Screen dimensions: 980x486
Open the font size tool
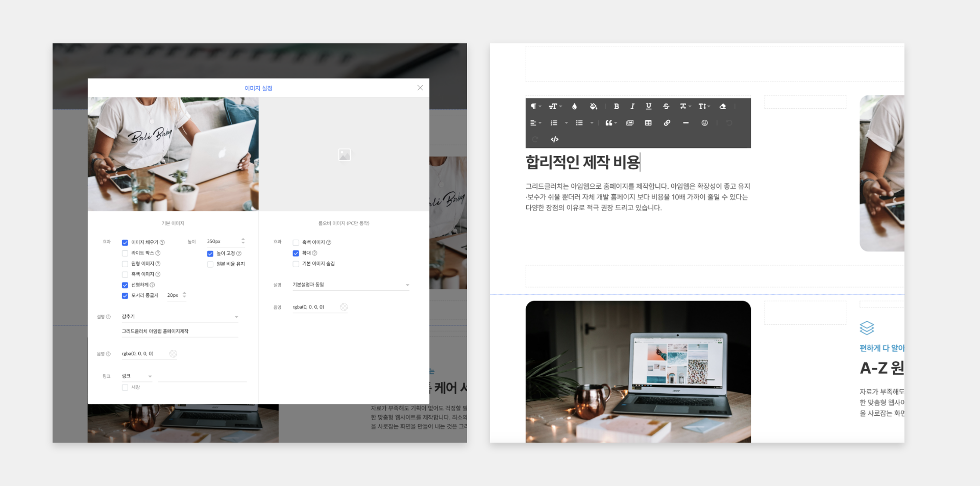pos(555,107)
